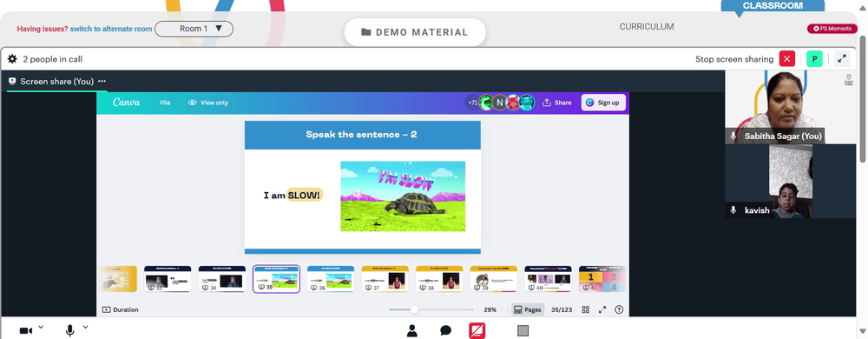
Task: Click the View only button
Action: 208,103
